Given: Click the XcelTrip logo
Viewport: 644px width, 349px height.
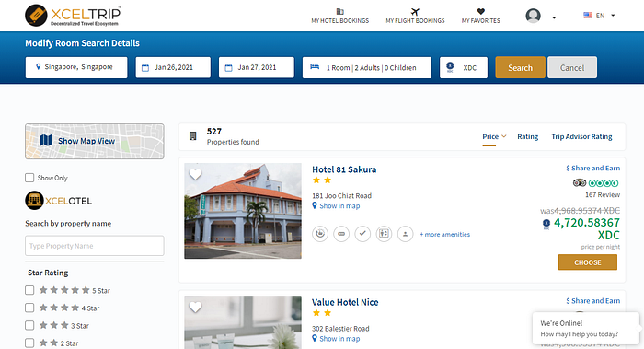Looking at the screenshot, I should tap(73, 16).
